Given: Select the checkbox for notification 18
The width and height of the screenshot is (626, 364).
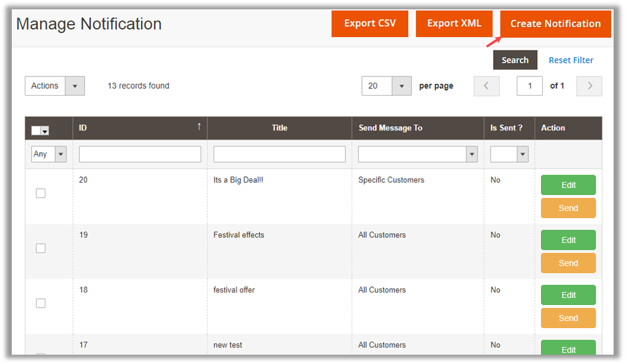Looking at the screenshot, I should [x=40, y=303].
